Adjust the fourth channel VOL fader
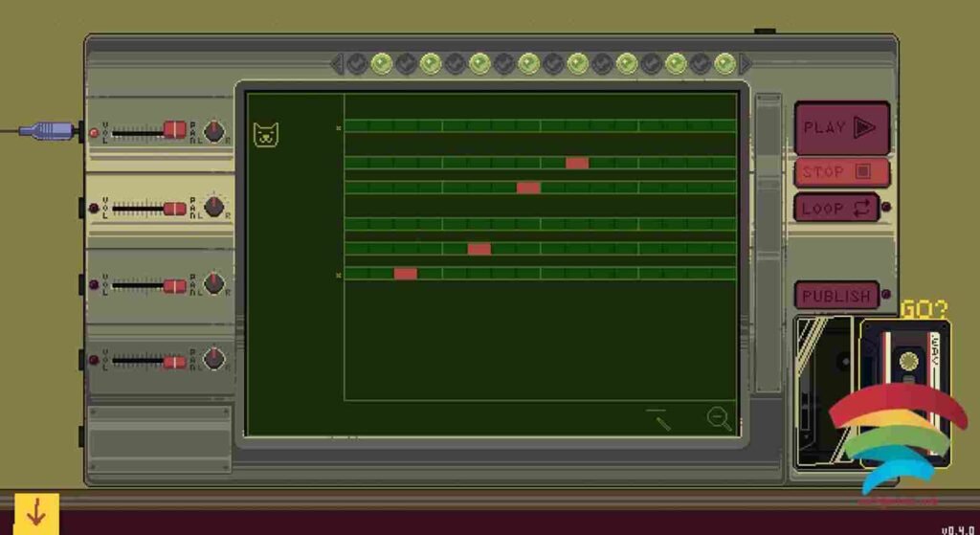This screenshot has width=980, height=535. pos(175,362)
